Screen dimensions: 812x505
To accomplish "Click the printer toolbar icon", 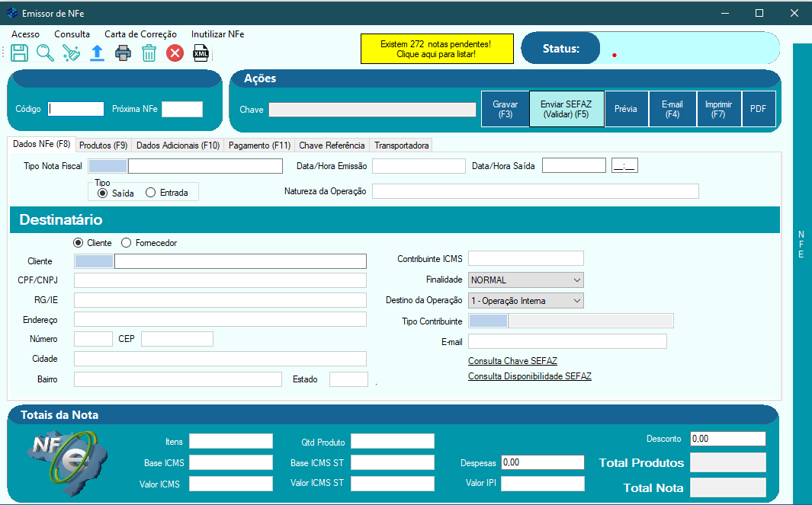I will 123,53.
